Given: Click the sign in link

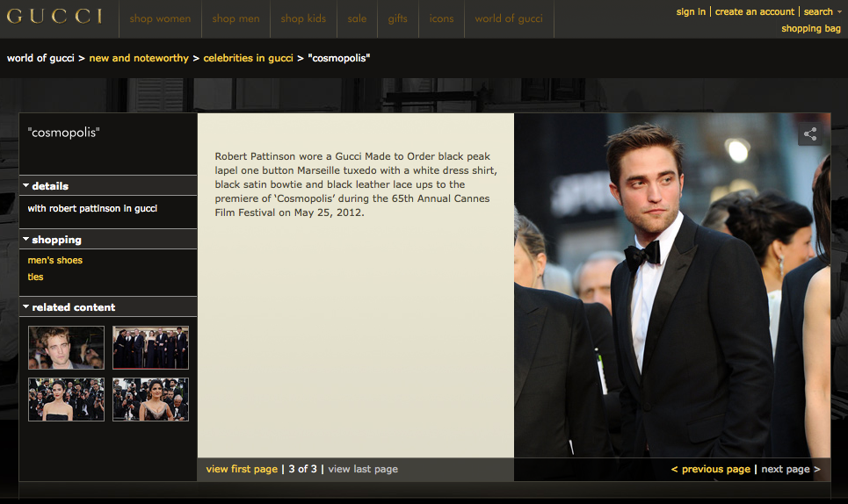Looking at the screenshot, I should pyautogui.click(x=691, y=12).
